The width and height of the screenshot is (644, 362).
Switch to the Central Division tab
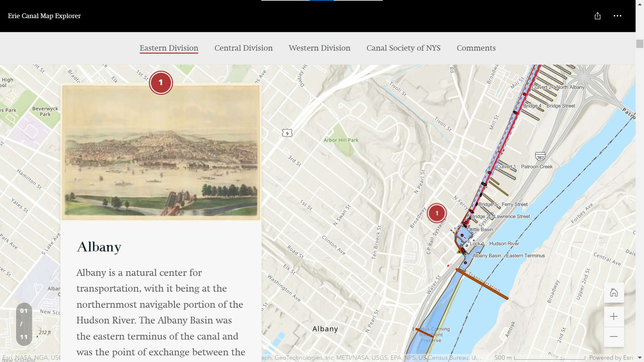(x=244, y=48)
